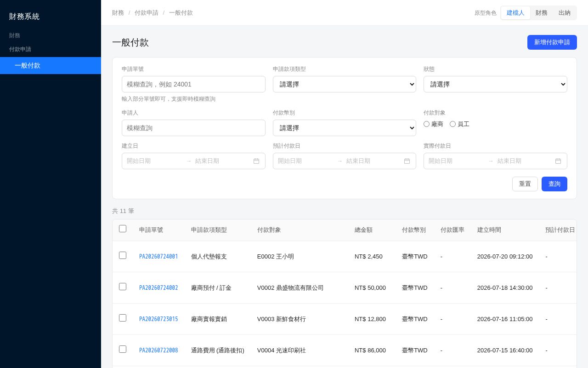Toggle the select-all checkbox in table header

(x=123, y=229)
